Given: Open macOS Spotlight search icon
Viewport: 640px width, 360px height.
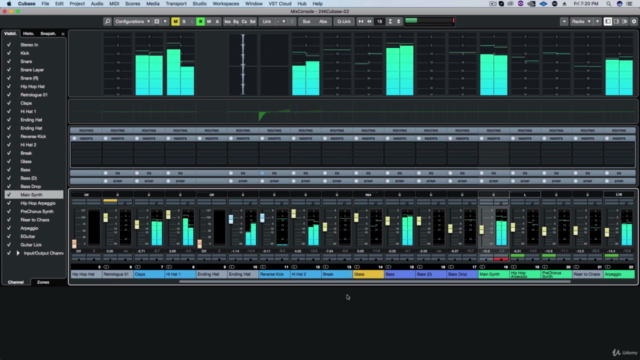Looking at the screenshot, I should pyautogui.click(x=608, y=4).
